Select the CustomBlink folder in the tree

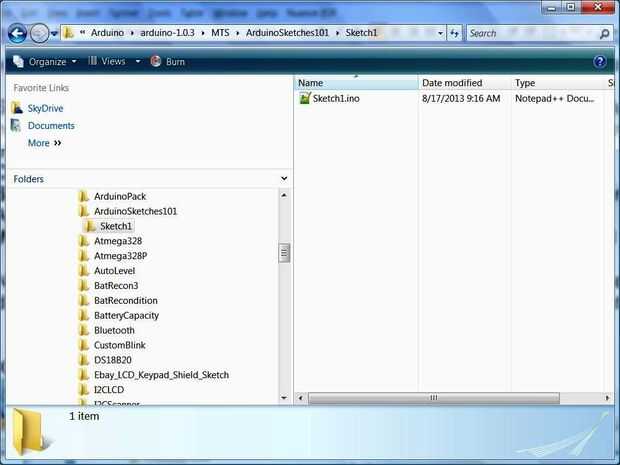coord(120,345)
